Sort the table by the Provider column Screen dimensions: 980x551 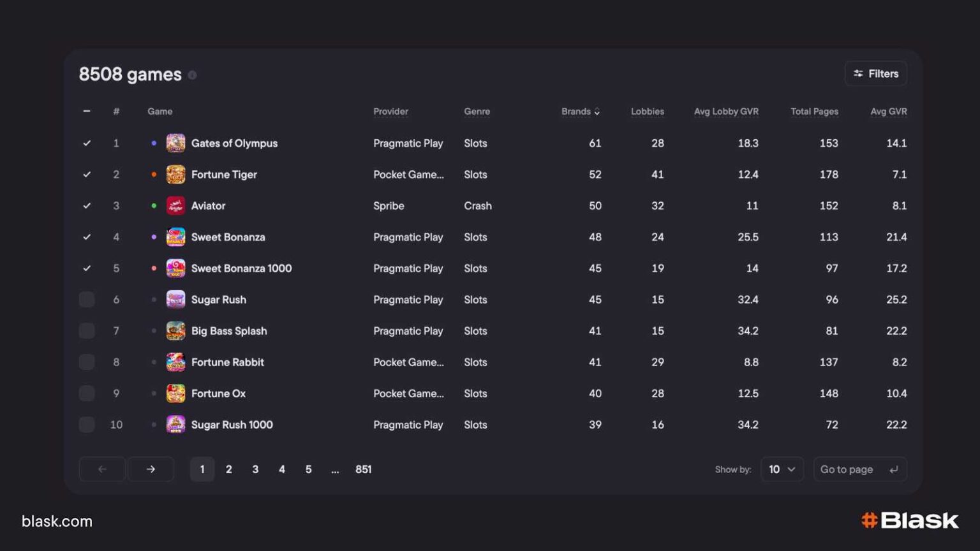click(x=390, y=111)
